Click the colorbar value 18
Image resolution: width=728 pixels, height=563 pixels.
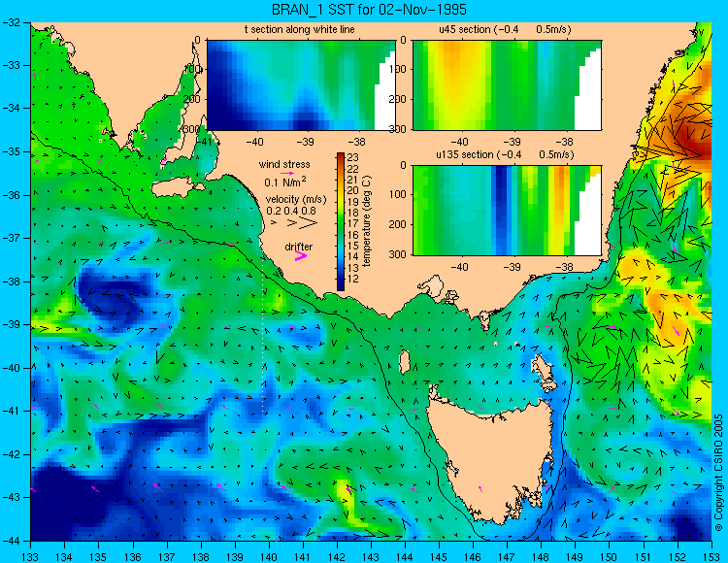point(352,213)
